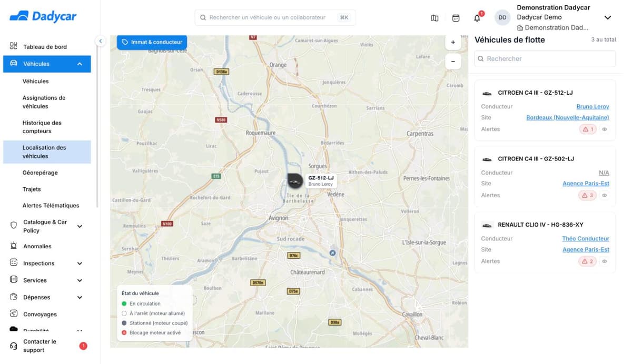Select Localisation des véhicules menu item

[x=47, y=151]
